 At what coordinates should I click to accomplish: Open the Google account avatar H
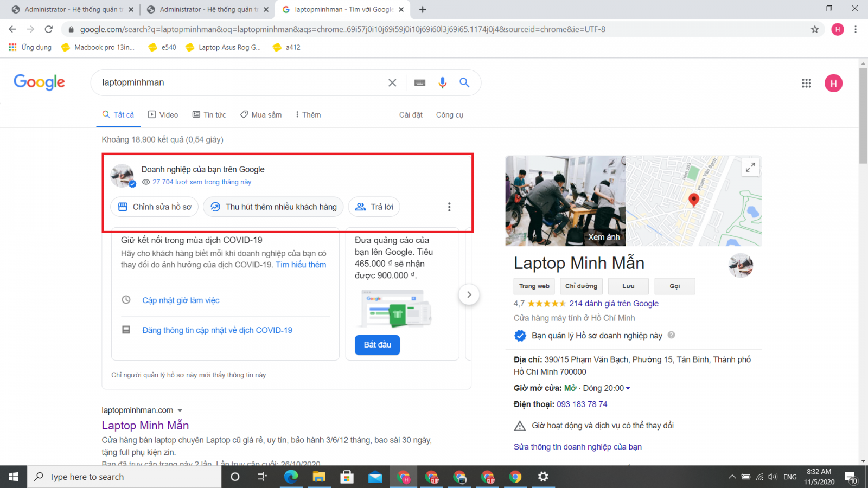click(834, 83)
